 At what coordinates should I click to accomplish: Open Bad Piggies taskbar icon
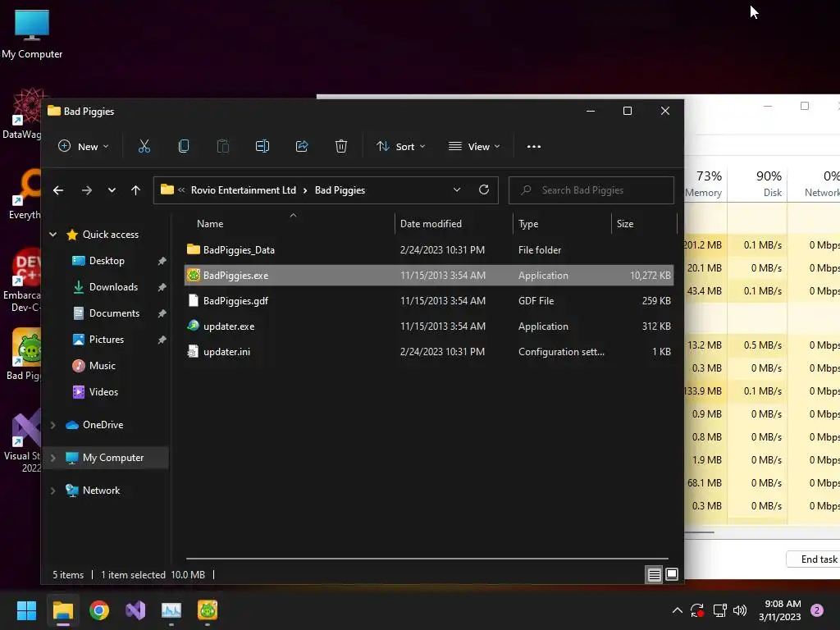[208, 610]
